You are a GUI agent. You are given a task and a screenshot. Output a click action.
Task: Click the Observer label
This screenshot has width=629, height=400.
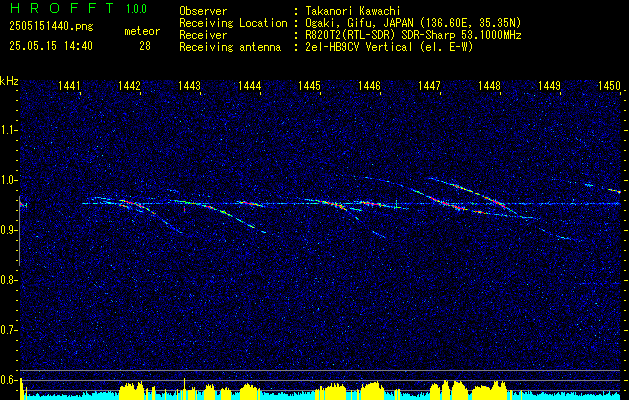coord(203,11)
